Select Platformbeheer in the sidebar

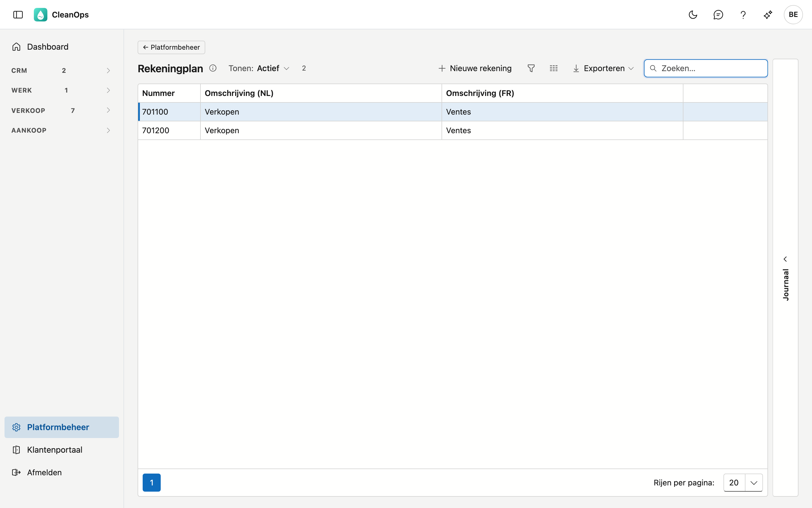click(x=62, y=427)
